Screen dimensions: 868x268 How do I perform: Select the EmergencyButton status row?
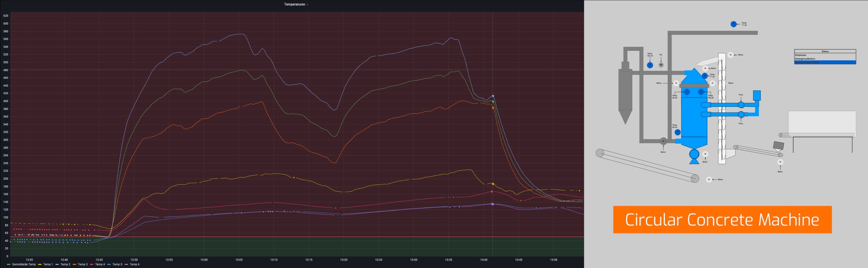(x=825, y=59)
